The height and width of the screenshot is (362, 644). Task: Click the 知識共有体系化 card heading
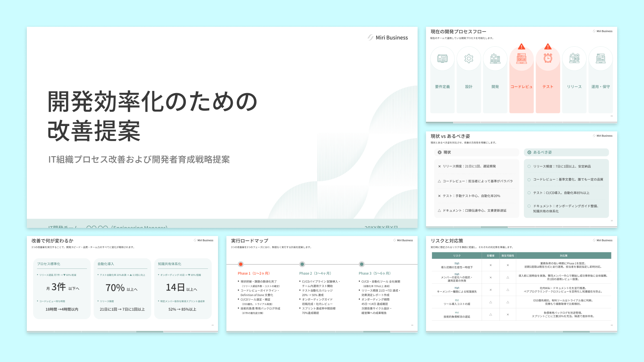169,264
